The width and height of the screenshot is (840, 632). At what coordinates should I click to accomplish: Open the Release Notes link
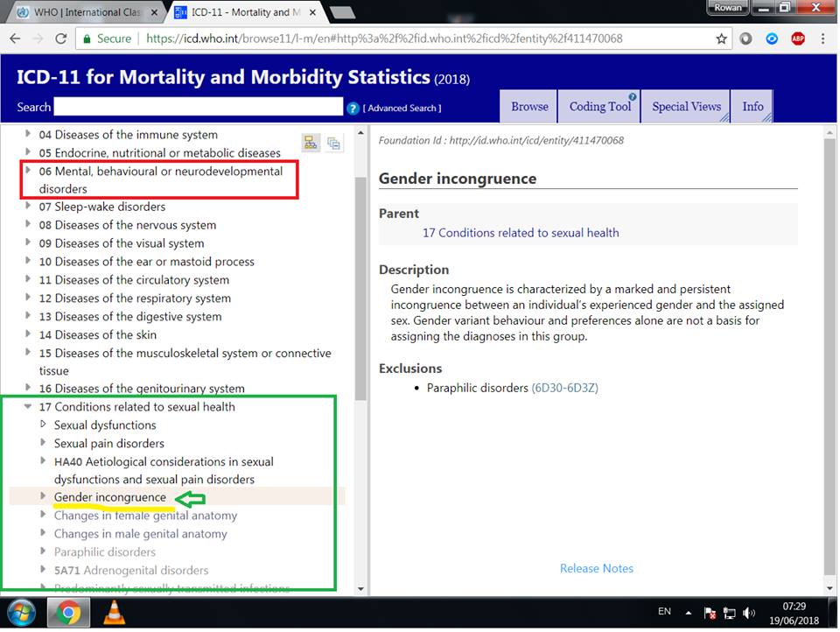click(596, 568)
